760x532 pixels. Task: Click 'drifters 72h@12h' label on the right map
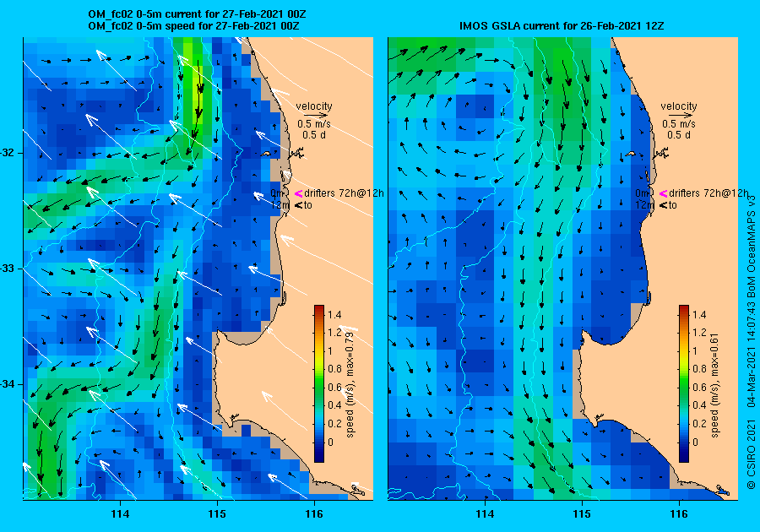[708, 193]
